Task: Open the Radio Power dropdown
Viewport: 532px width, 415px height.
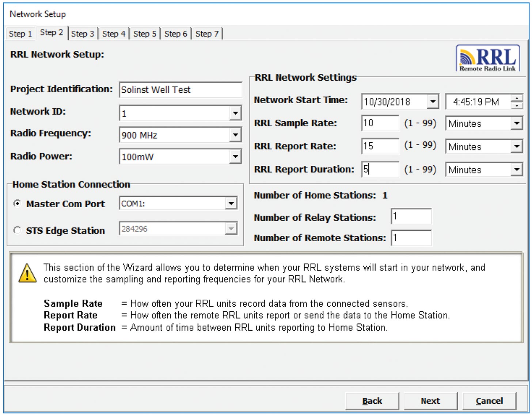Action: [235, 156]
